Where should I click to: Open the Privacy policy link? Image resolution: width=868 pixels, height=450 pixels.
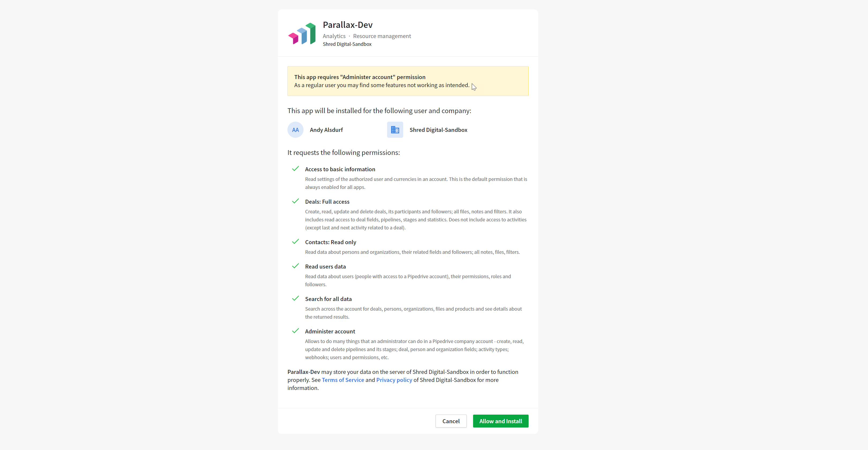click(394, 380)
